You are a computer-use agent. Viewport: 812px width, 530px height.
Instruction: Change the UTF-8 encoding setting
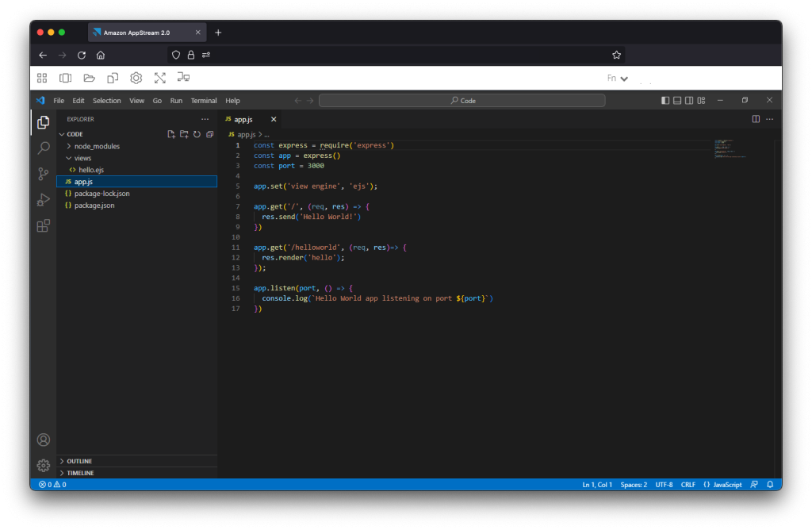pos(664,484)
